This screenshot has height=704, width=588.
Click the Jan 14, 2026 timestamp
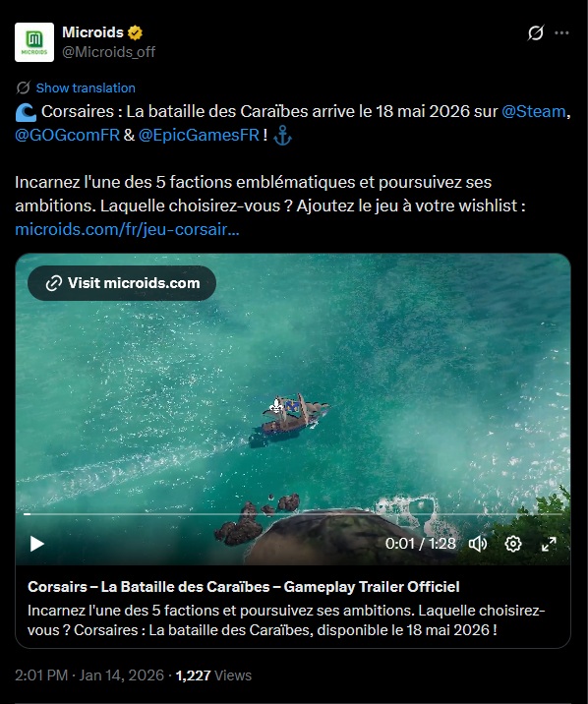[122, 675]
